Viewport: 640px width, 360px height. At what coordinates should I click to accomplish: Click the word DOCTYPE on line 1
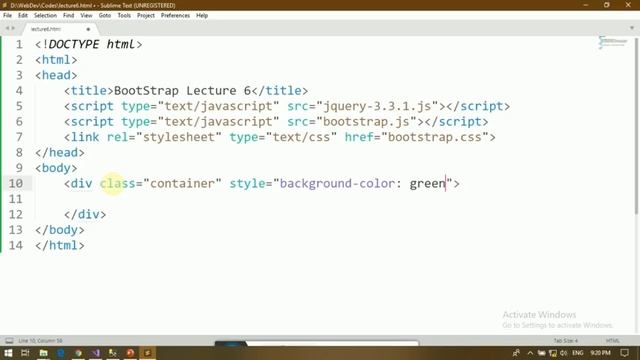pos(74,44)
